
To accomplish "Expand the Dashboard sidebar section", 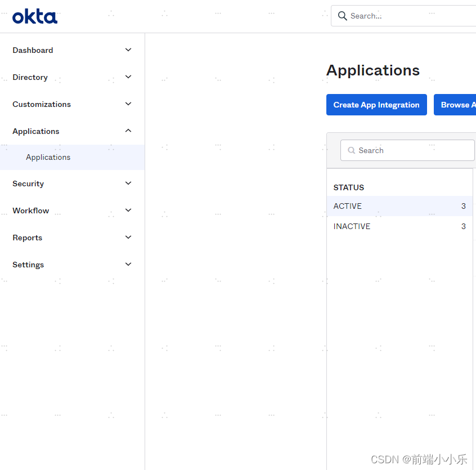I will click(128, 50).
